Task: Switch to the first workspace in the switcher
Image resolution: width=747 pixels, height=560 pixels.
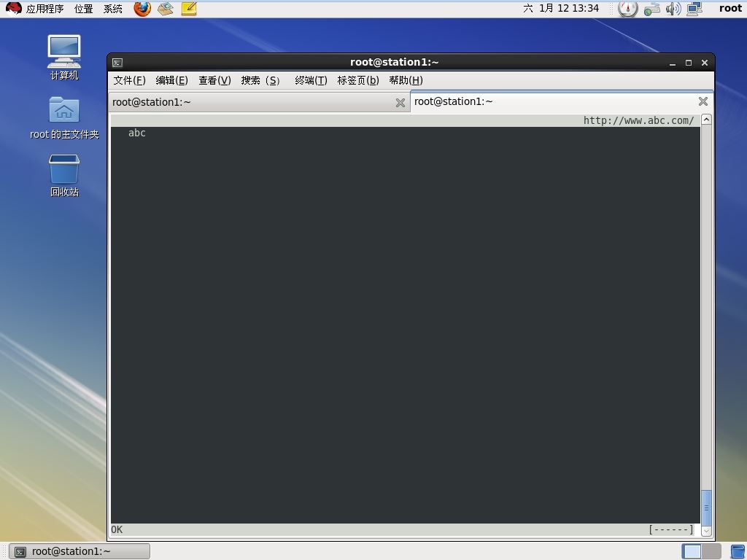Action: click(692, 551)
